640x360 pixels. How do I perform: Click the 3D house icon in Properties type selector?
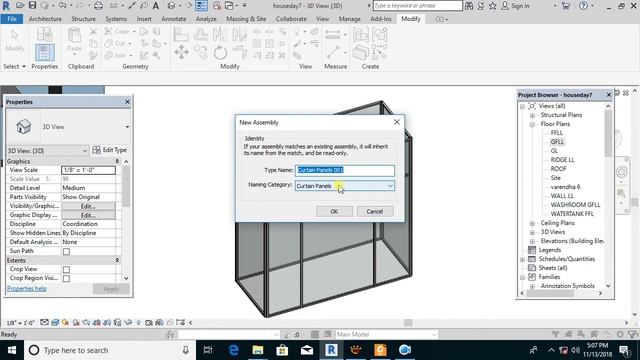pos(24,127)
